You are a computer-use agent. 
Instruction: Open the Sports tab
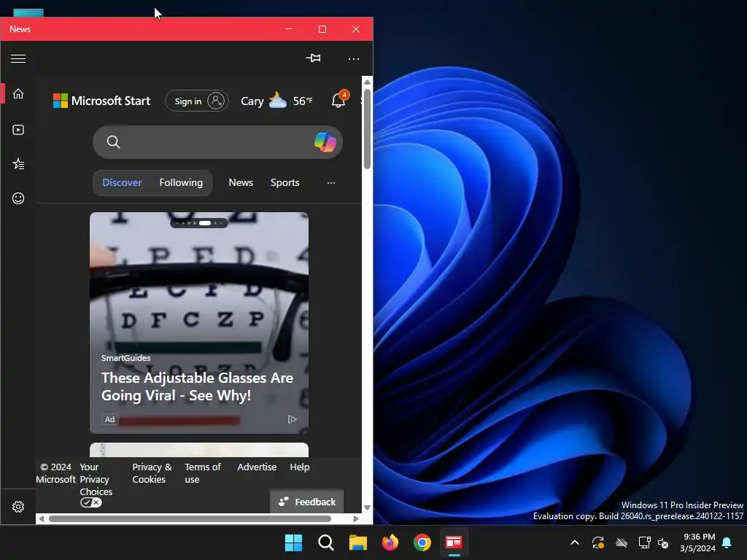(285, 182)
